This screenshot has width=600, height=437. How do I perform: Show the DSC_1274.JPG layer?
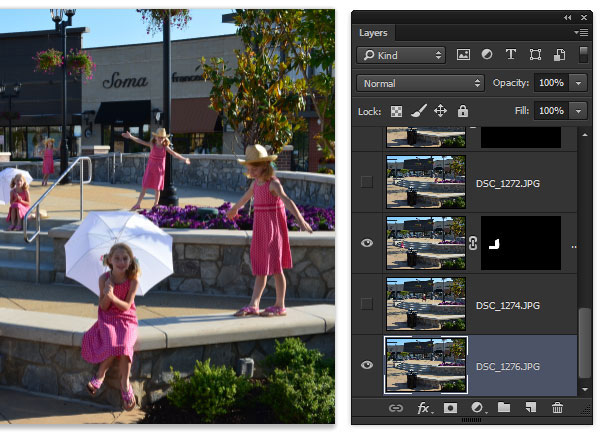[x=367, y=304]
